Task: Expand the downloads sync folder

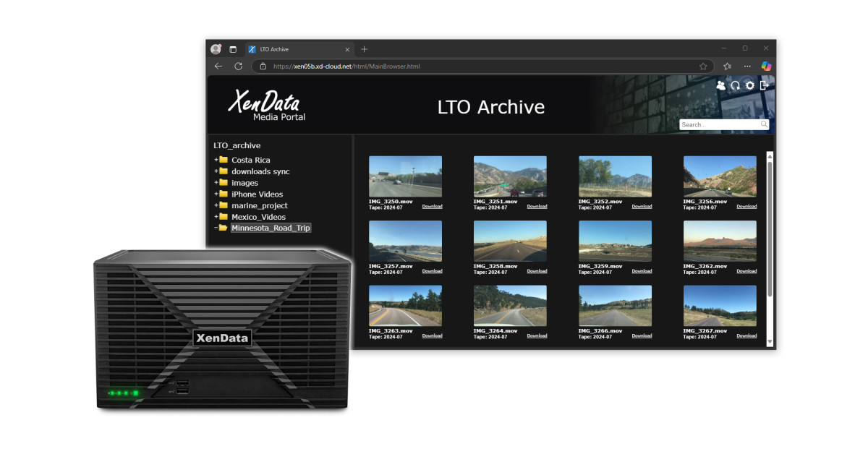Action: point(216,171)
